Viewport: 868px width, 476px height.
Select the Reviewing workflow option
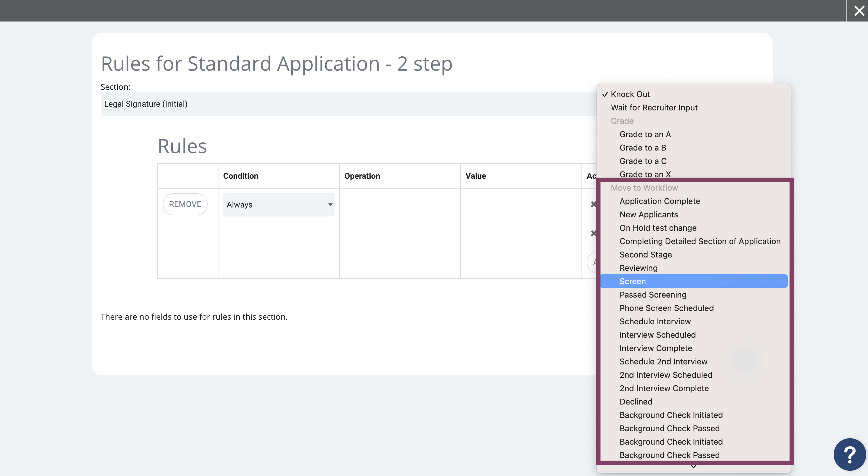tap(694, 268)
